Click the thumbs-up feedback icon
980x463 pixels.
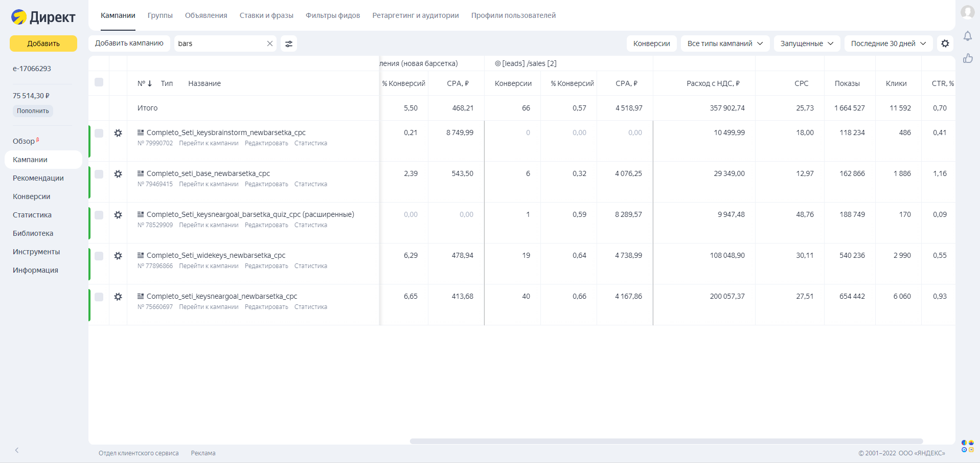tap(968, 58)
